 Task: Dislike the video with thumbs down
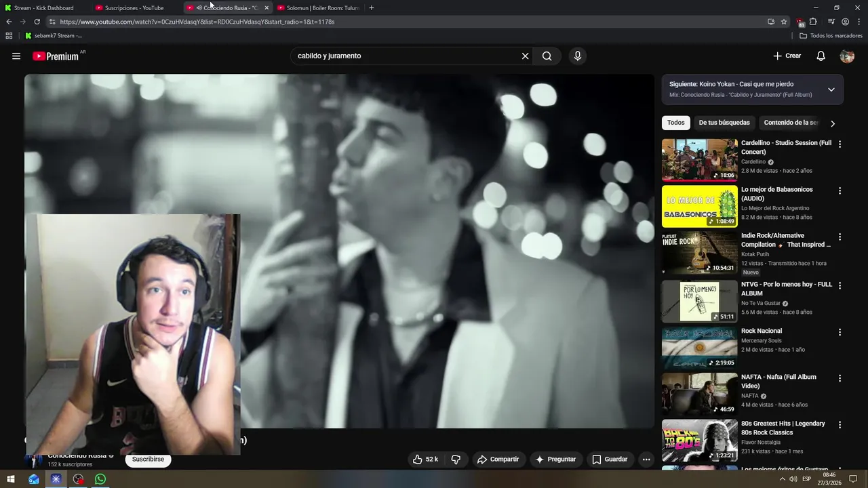[456, 460]
